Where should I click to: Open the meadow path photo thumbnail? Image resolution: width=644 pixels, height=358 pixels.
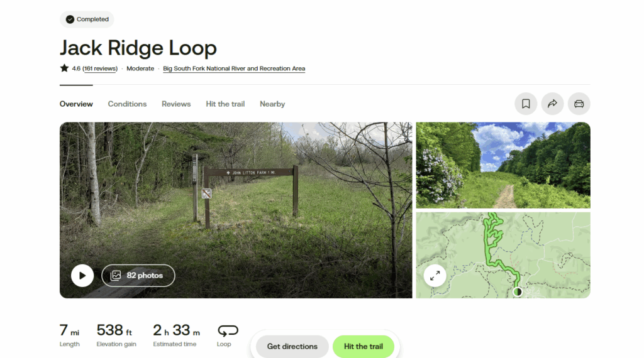point(503,165)
